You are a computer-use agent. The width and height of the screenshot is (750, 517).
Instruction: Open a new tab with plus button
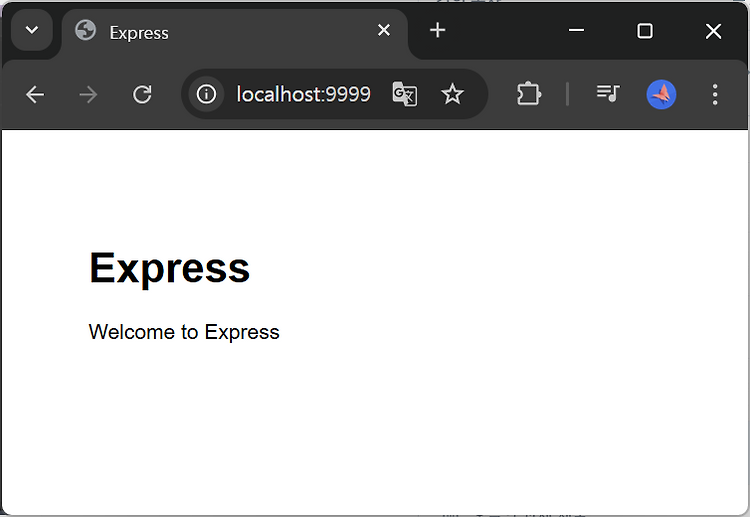(x=437, y=31)
